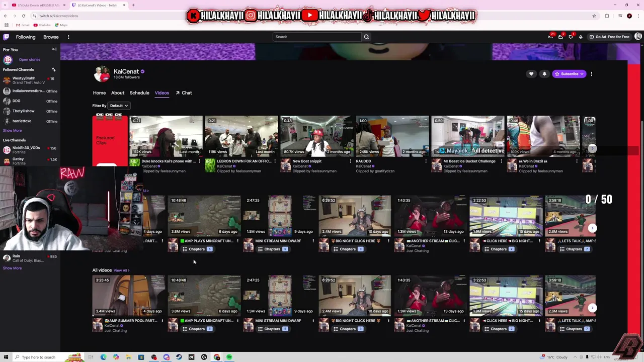Open stories link in sidebar
The width and height of the screenshot is (644, 362).
pyautogui.click(x=29, y=60)
